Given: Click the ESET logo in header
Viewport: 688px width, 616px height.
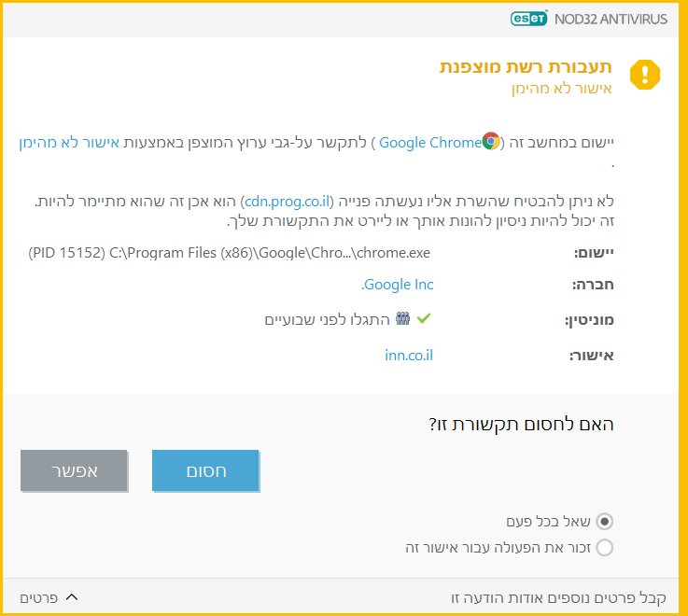Looking at the screenshot, I should 528,19.
